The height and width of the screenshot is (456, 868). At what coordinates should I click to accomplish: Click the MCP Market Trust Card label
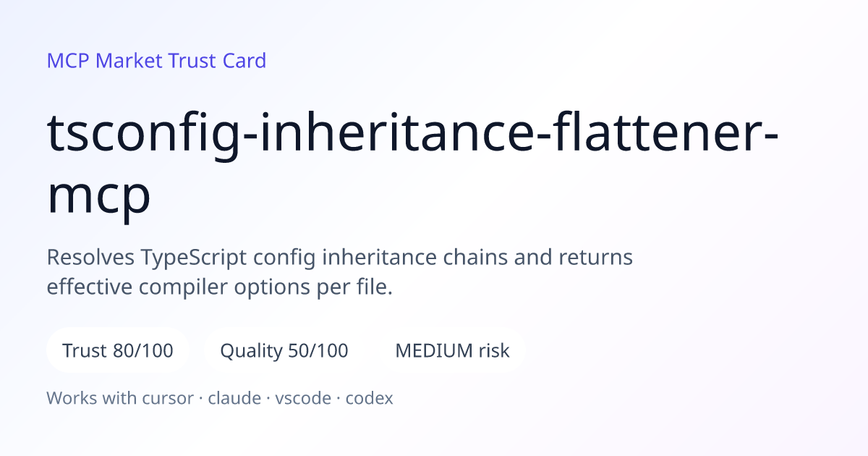(156, 61)
